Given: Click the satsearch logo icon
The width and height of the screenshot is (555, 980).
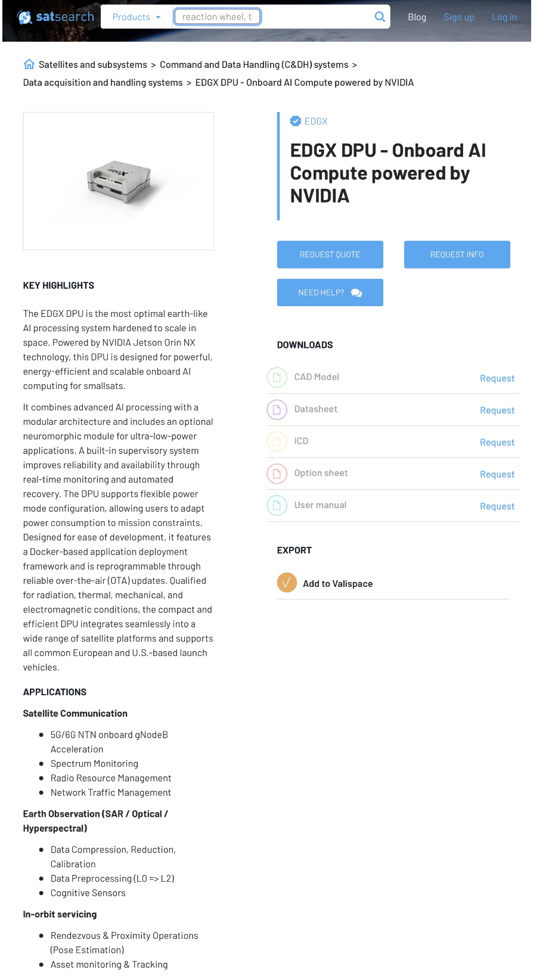Looking at the screenshot, I should [x=24, y=17].
